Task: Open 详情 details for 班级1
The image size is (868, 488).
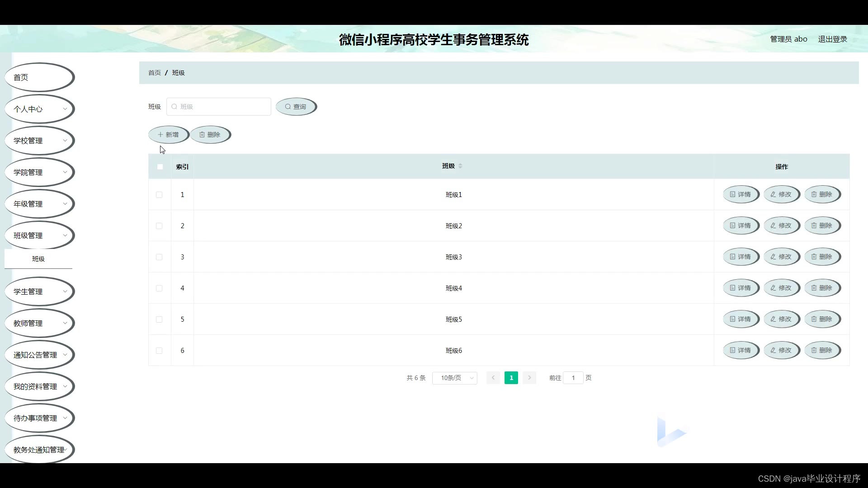Action: pos(741,194)
